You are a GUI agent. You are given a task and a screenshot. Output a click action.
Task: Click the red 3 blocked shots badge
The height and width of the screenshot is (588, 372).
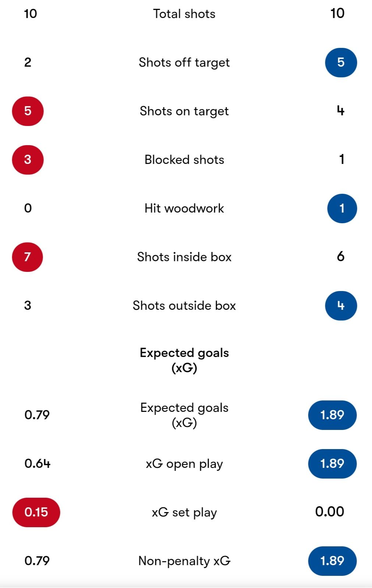click(28, 160)
